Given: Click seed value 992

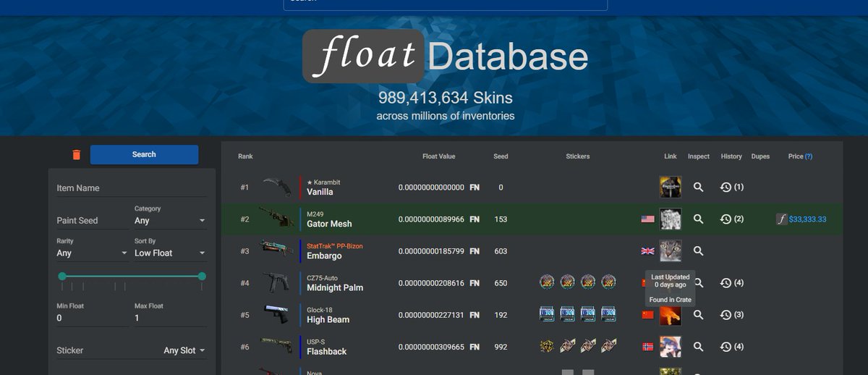Looking at the screenshot, I should [501, 347].
